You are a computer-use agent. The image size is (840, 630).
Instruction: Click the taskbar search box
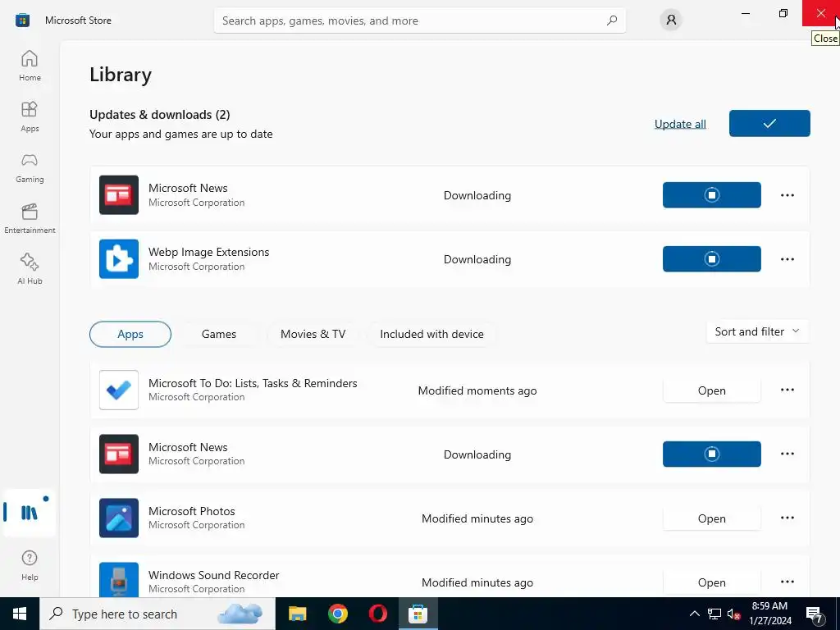pyautogui.click(x=157, y=614)
